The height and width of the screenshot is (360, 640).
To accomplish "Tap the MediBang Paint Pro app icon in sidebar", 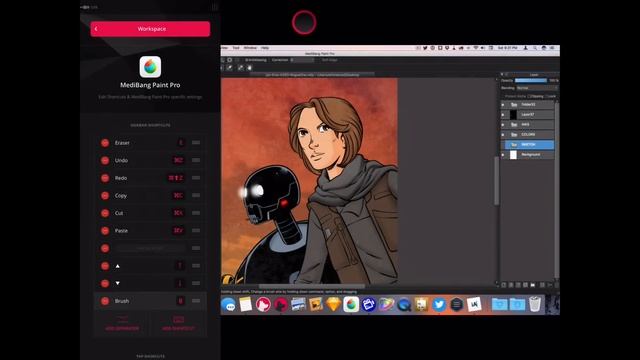I will pos(150,67).
